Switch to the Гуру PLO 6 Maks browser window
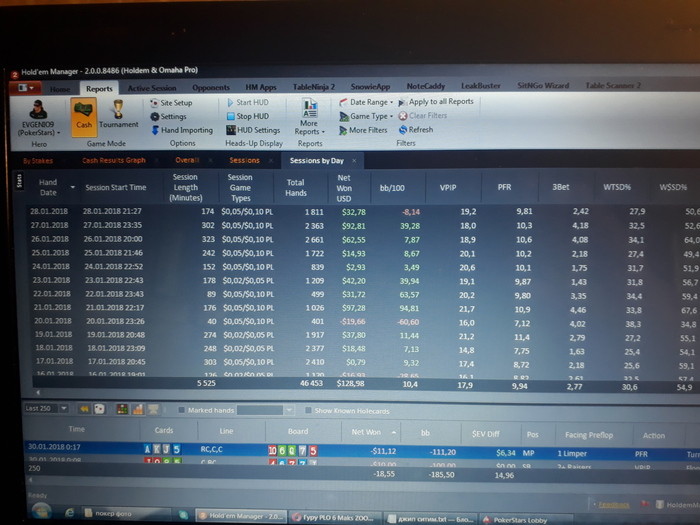Viewport: 700px width, 525px height. click(x=335, y=517)
